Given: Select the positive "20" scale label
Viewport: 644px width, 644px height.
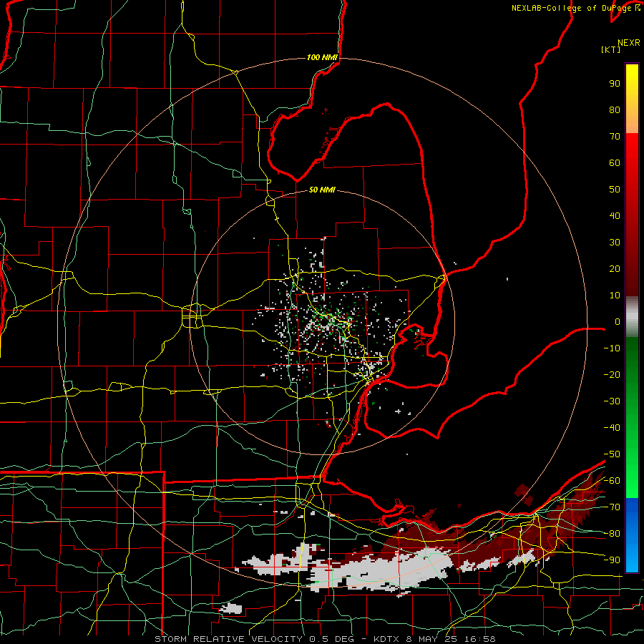Looking at the screenshot, I should click(x=615, y=269).
